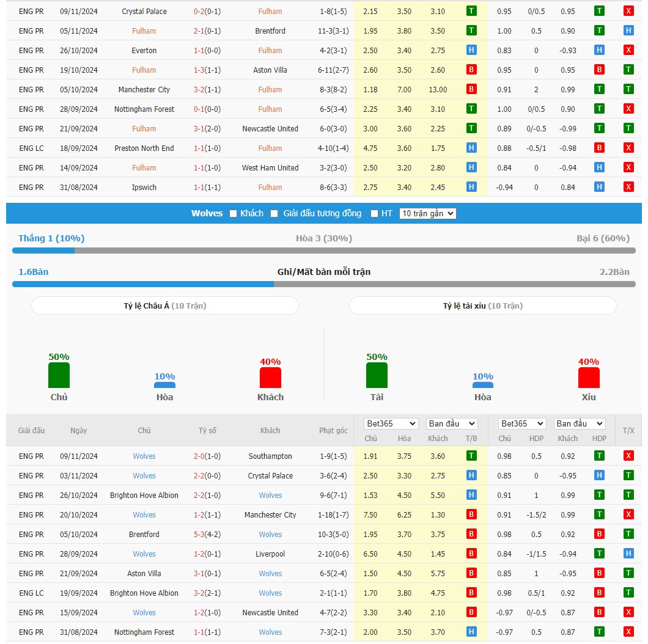The height and width of the screenshot is (644, 648).
Task: Open the Liverpool team link
Action: (270, 554)
